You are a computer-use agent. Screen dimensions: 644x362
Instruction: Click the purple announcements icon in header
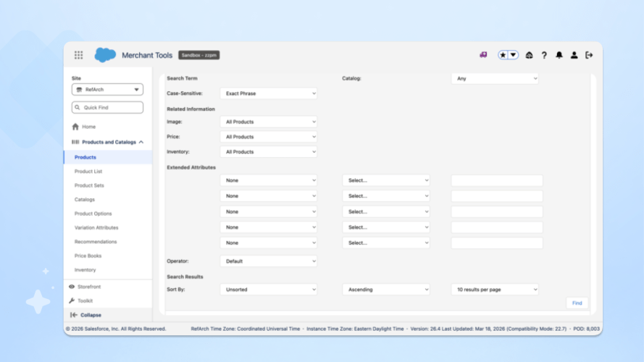(483, 55)
